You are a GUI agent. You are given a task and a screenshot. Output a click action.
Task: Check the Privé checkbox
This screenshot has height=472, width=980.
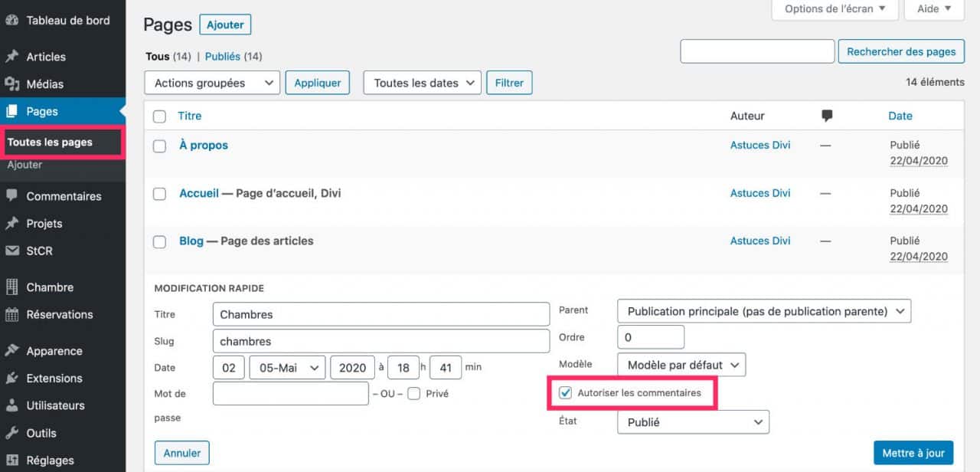click(x=413, y=393)
